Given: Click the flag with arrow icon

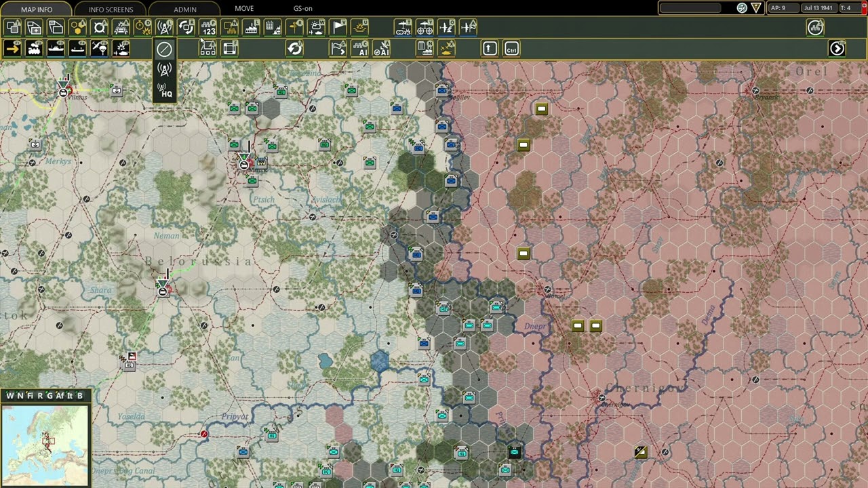Looking at the screenshot, I should click(x=338, y=48).
